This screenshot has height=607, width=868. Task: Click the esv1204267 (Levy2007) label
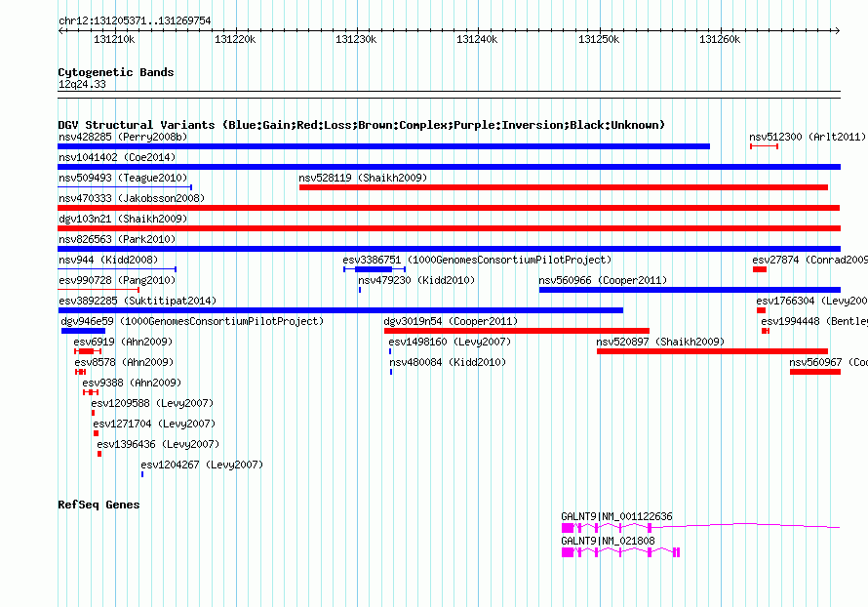(202, 465)
